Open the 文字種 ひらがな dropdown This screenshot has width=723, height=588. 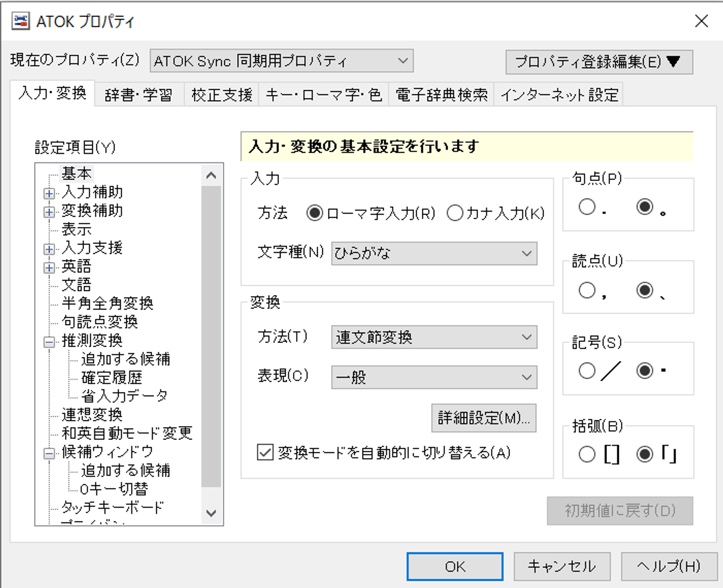[434, 253]
